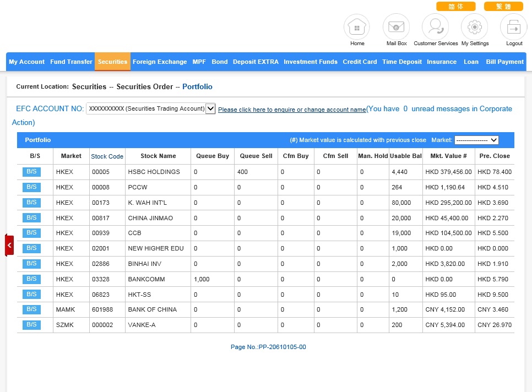Go to the Home icon

357,27
